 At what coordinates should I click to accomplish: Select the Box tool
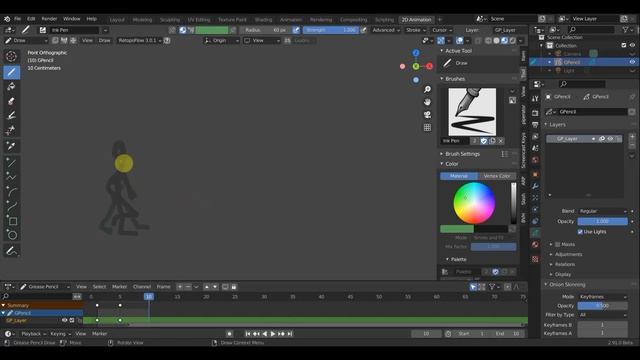pyautogui.click(x=11, y=221)
